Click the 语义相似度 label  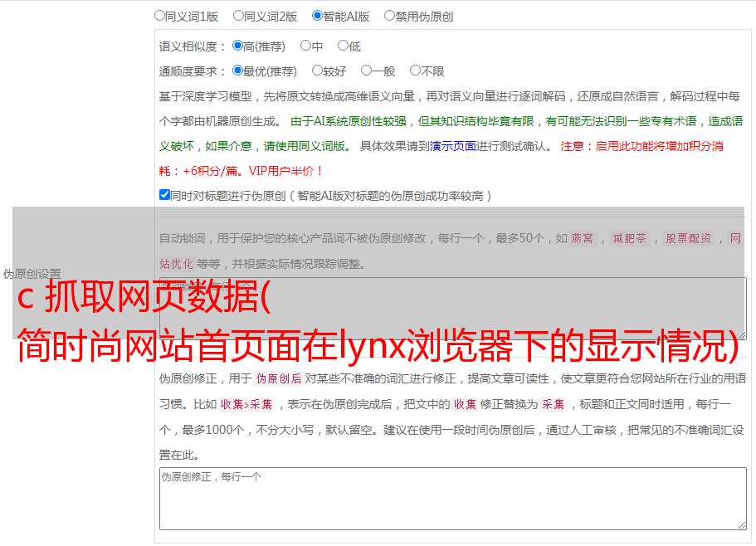click(x=192, y=46)
